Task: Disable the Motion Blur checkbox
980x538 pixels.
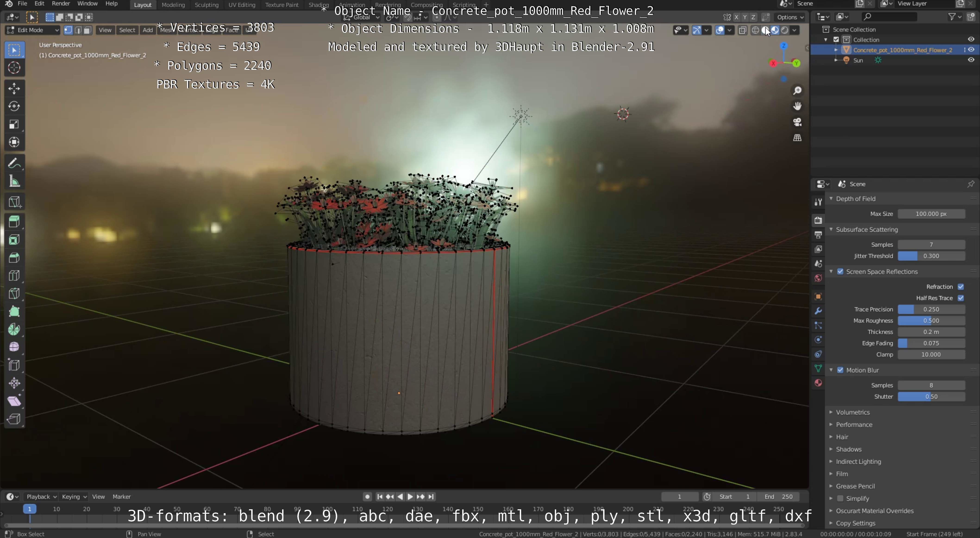Action: pyautogui.click(x=840, y=370)
